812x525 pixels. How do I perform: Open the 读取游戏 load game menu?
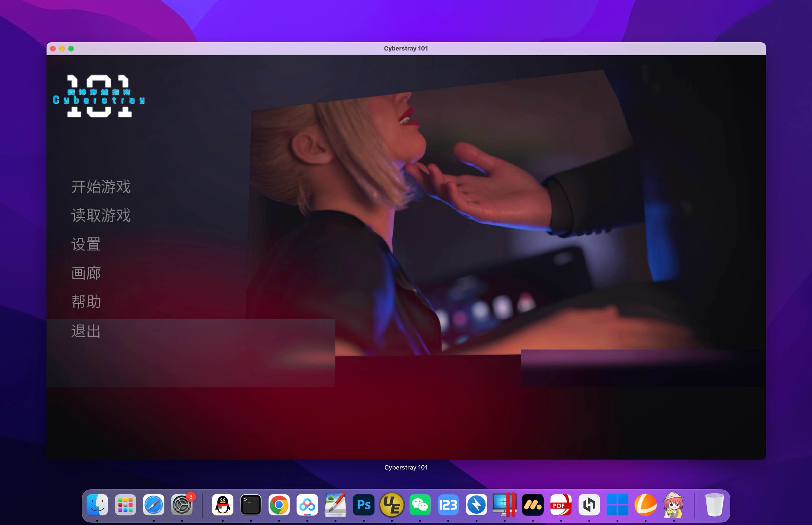pyautogui.click(x=101, y=215)
